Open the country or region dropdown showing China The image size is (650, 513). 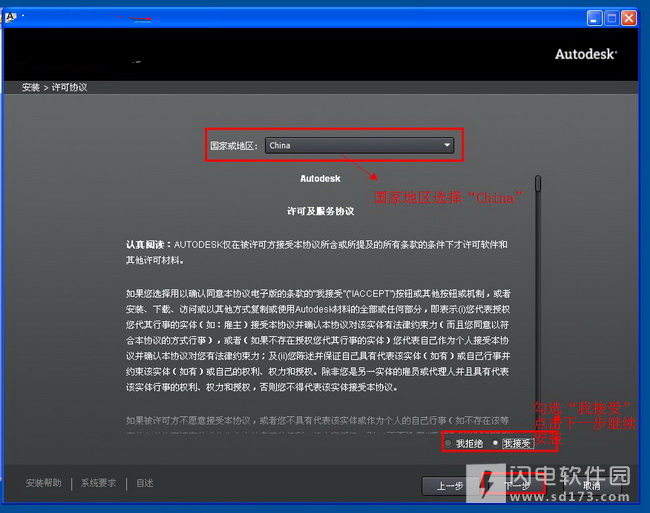point(359,145)
